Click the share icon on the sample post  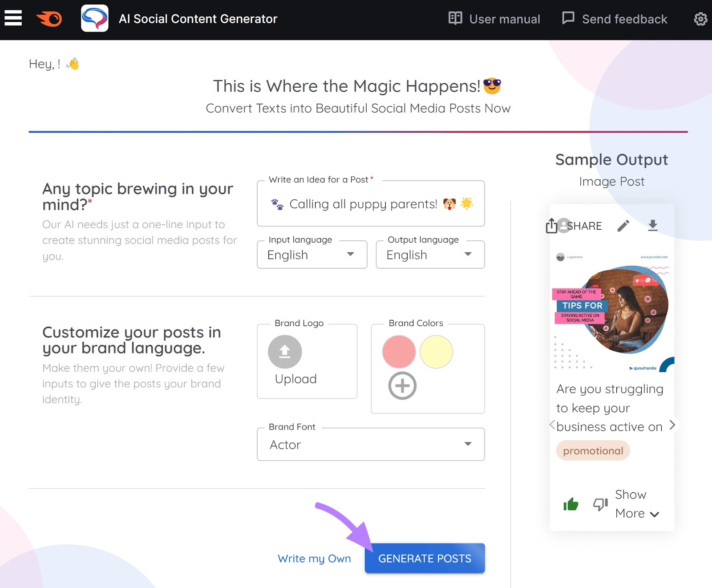tap(552, 226)
